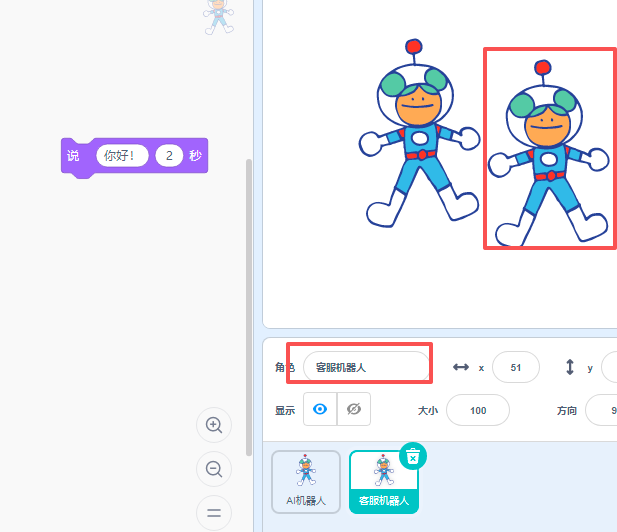Edit the x coordinate field 51

coord(516,368)
